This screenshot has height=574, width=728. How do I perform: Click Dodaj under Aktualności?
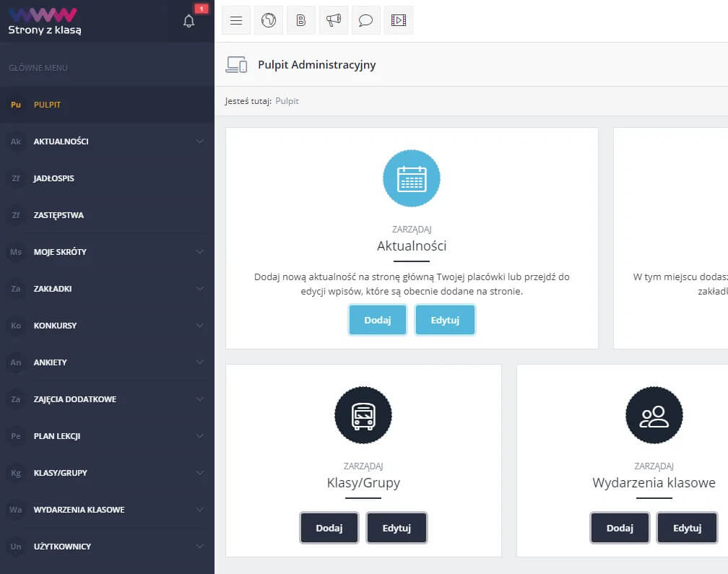tap(377, 320)
